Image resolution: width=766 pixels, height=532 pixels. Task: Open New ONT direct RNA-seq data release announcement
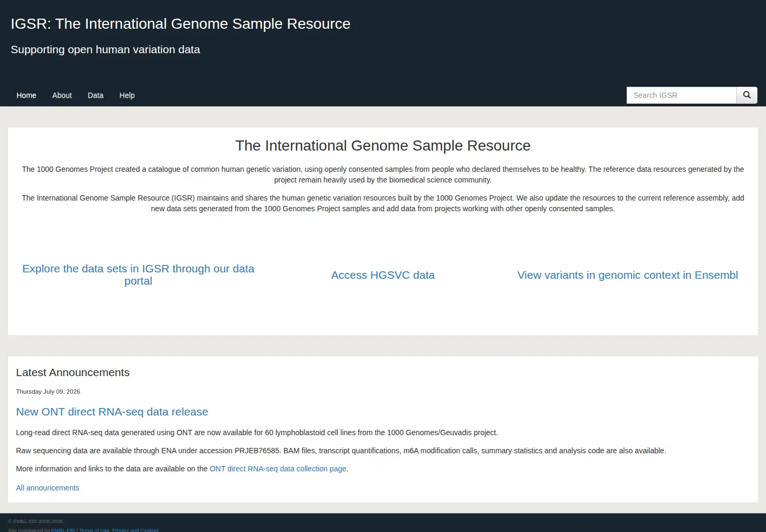112,412
